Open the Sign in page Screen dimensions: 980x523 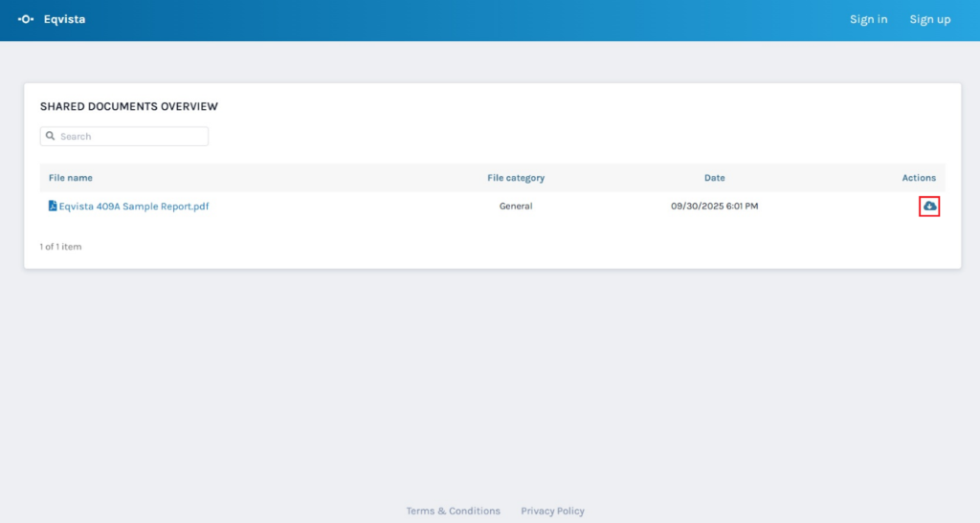868,19
